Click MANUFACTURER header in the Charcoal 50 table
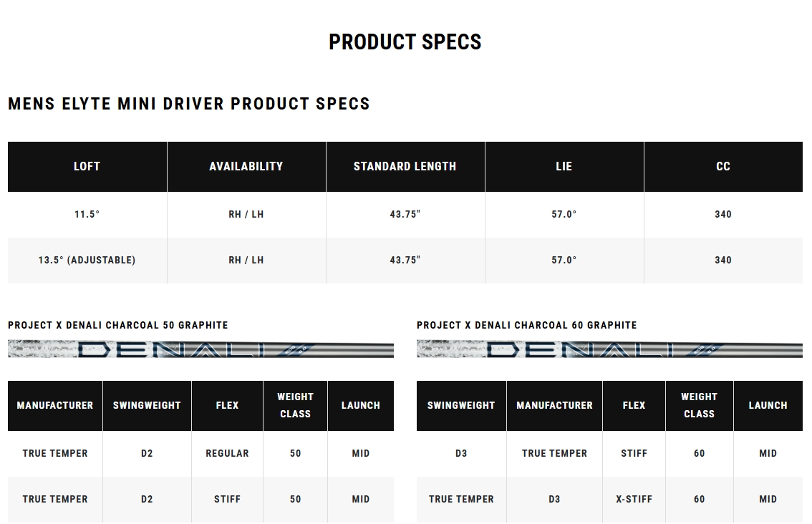 pos(55,405)
